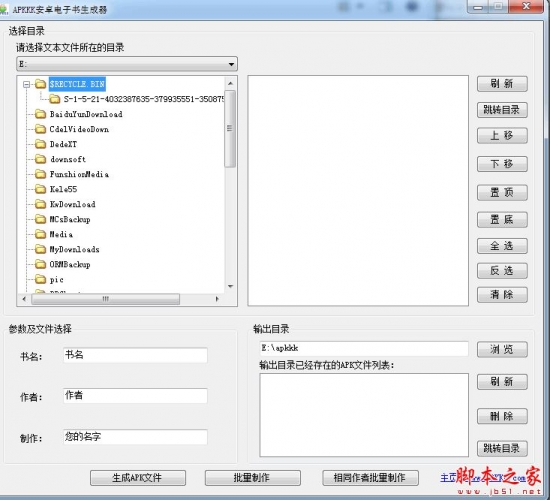The width and height of the screenshot is (550, 500).
Task: Click 相同作者批量制作 button
Action: 370,478
